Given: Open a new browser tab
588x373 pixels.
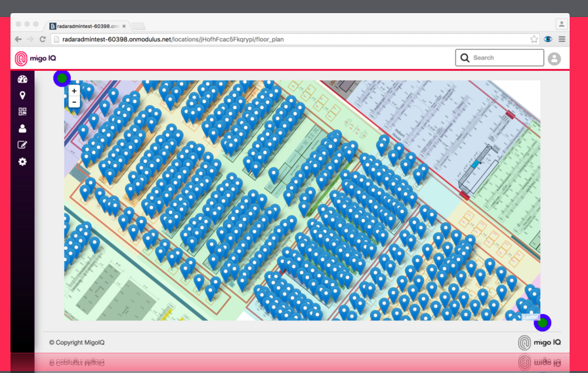Looking at the screenshot, I should [138, 26].
